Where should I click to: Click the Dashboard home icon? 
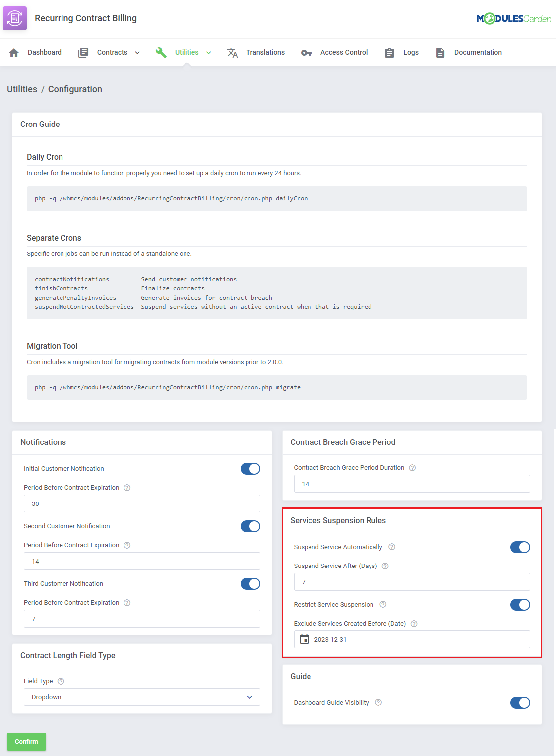[14, 52]
